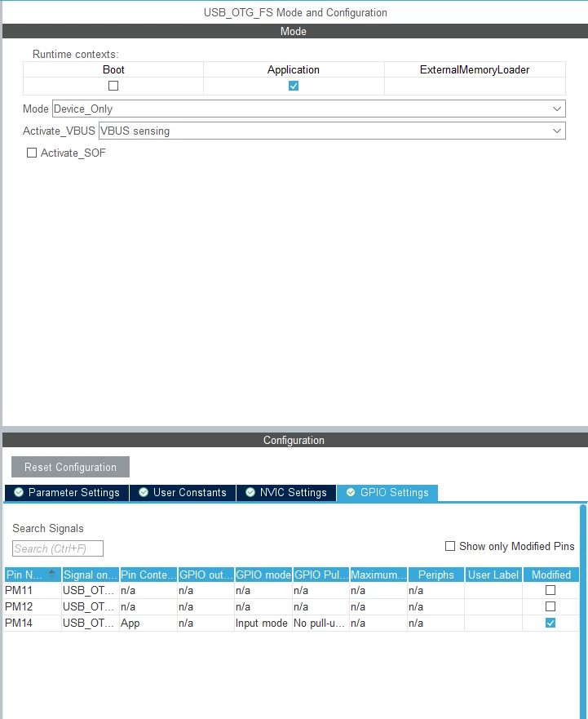Image resolution: width=588 pixels, height=719 pixels.
Task: Uncheck the Application runtime context checkbox
Action: 294,86
